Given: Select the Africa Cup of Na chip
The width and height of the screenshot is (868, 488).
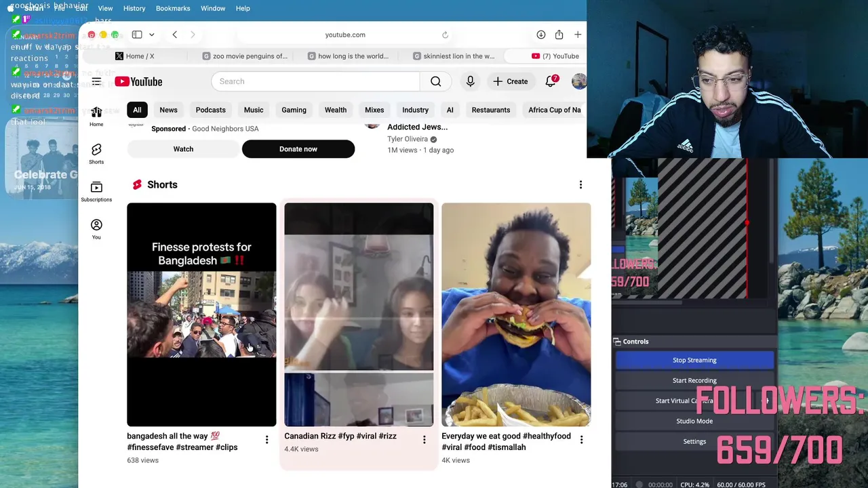Looking at the screenshot, I should (x=554, y=110).
